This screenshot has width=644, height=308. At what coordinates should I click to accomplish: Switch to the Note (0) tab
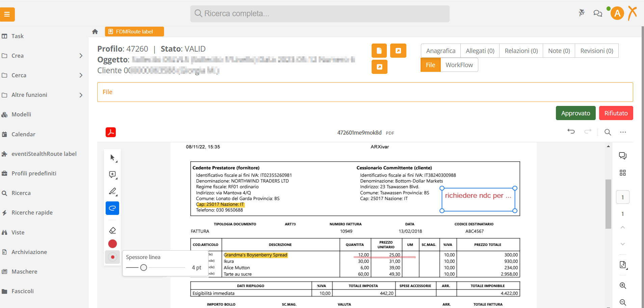[x=559, y=51]
